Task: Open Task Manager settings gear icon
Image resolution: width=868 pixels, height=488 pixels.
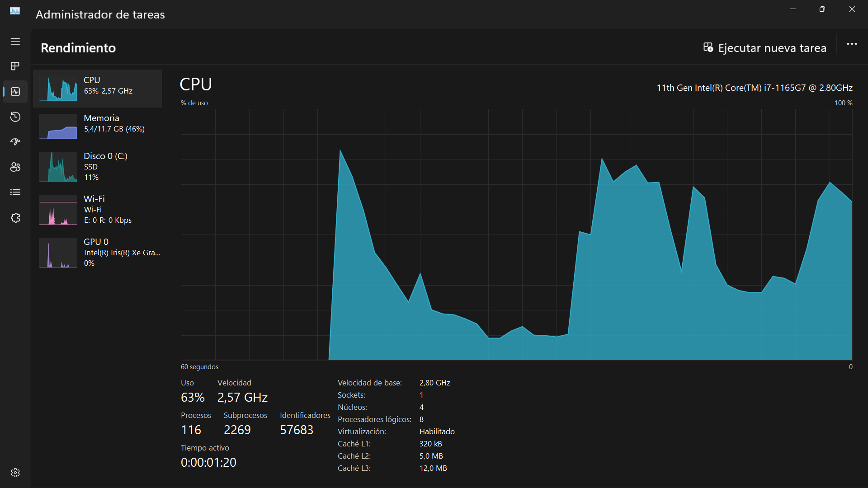Action: (x=15, y=473)
